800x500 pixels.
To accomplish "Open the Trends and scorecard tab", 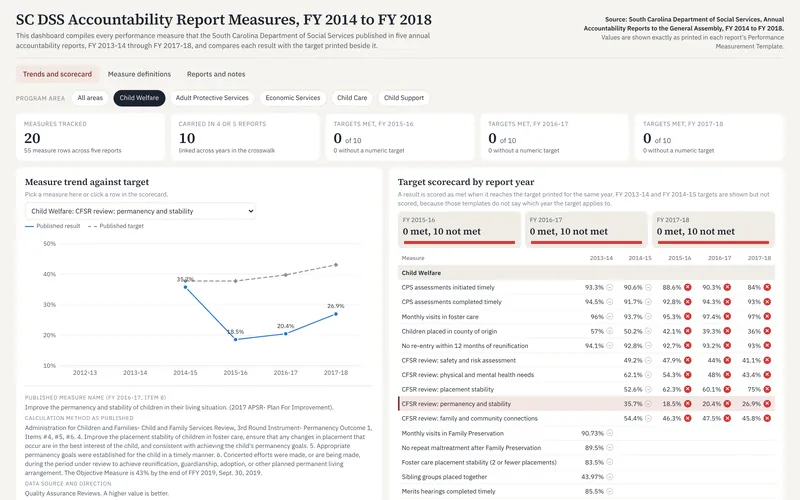I will [x=57, y=74].
